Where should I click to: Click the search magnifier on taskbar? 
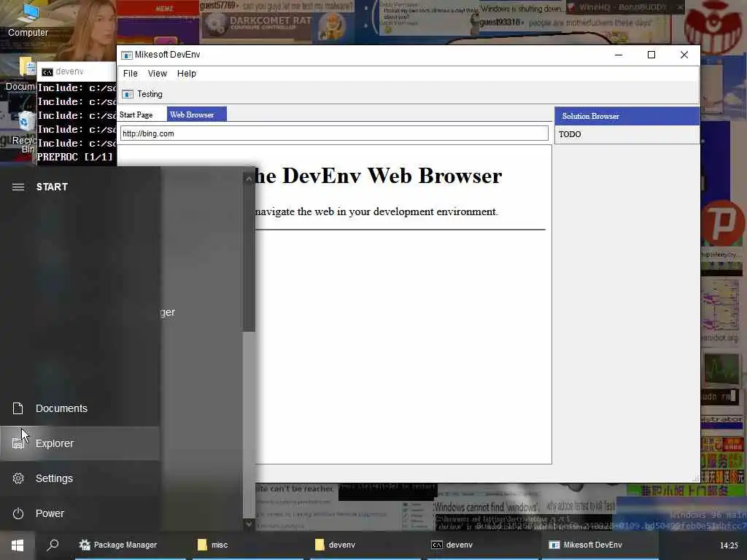[53, 545]
